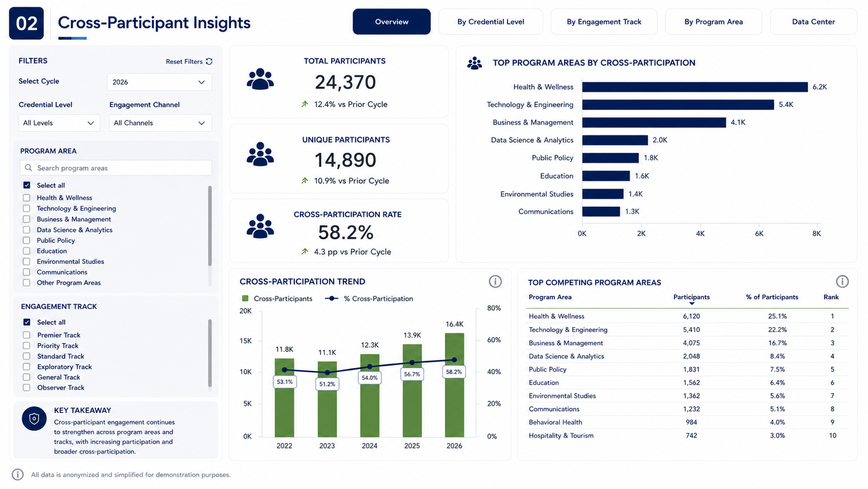Switch to the By Credential Level tab
868x489 pixels.
coord(491,22)
